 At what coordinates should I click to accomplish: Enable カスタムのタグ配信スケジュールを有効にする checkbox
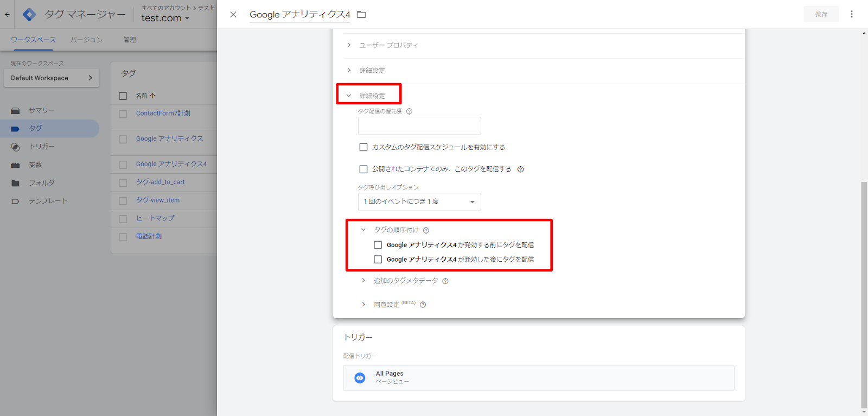coord(363,147)
